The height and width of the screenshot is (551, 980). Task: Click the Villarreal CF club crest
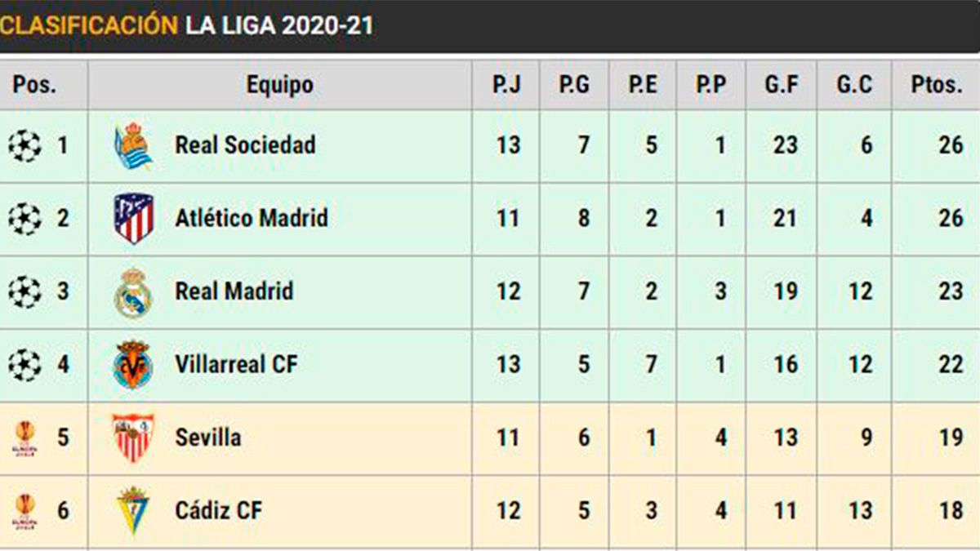click(x=133, y=365)
